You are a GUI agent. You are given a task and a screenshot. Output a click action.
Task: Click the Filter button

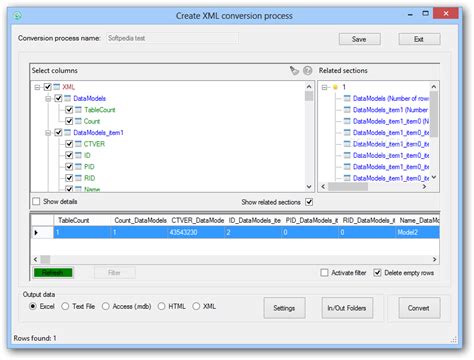[114, 273]
